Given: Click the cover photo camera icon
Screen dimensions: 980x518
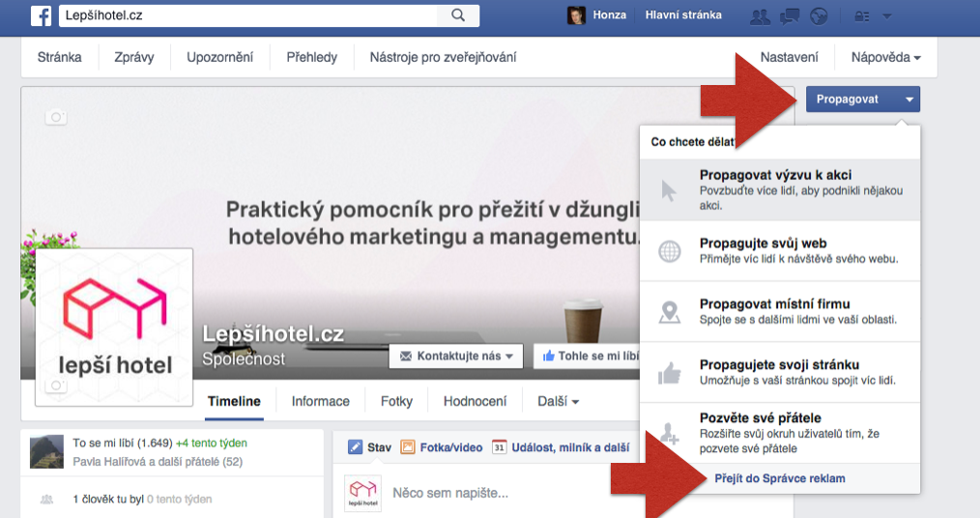Looking at the screenshot, I should [x=56, y=117].
